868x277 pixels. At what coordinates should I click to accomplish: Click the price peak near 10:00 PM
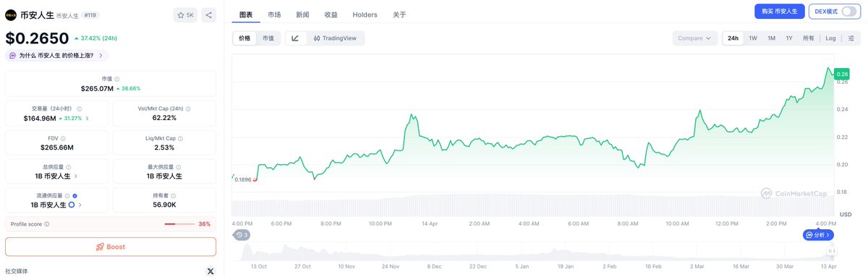412,114
